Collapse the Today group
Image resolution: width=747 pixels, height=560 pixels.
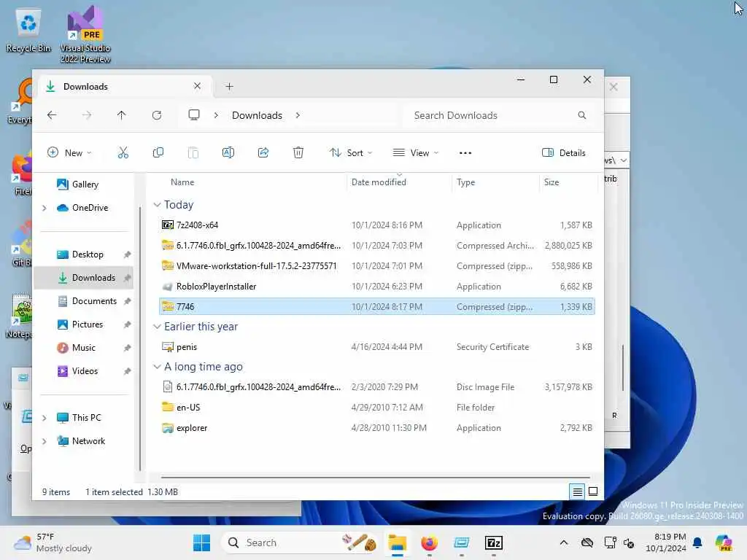158,205
